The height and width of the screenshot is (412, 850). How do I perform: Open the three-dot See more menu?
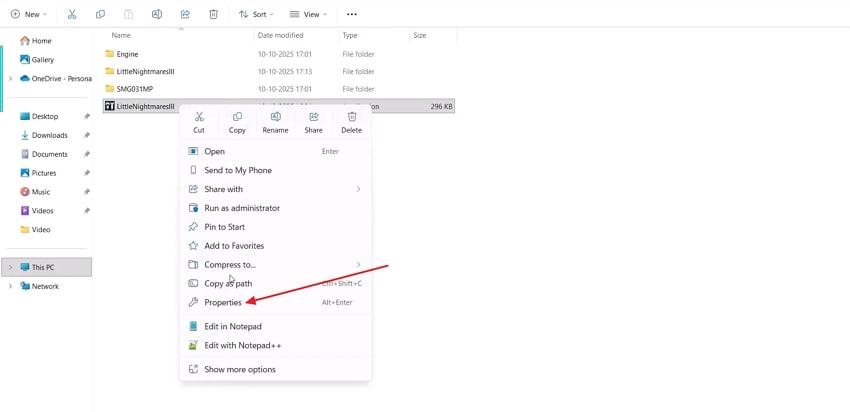(352, 15)
